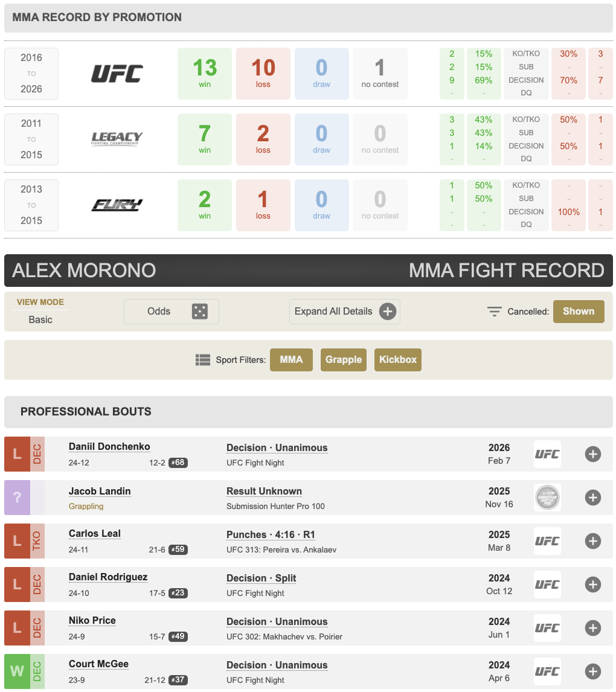616x692 pixels.
Task: Click the UFC 13 win box
Action: (x=205, y=74)
